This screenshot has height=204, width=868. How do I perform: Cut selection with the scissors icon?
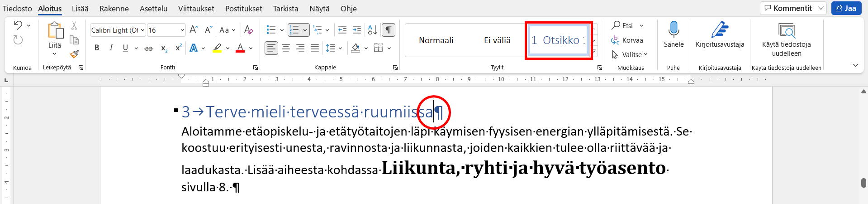[x=74, y=26]
